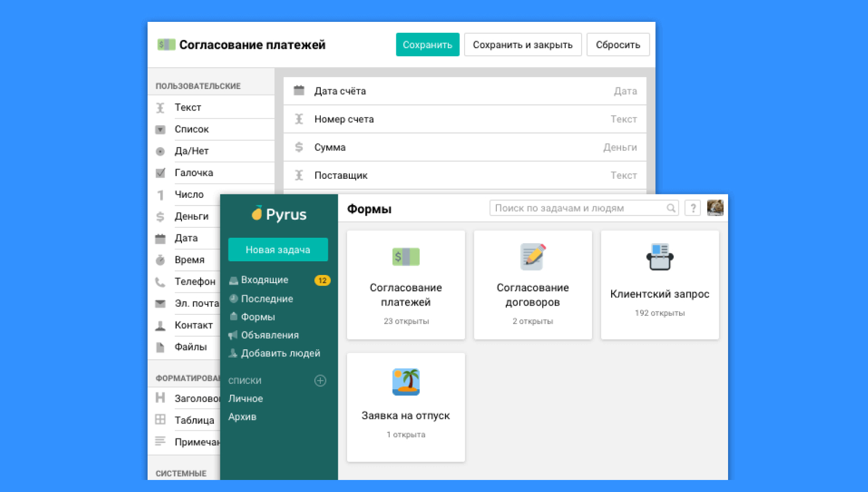Open Объявления in sidebar
This screenshot has height=492, width=868.
tap(269, 335)
